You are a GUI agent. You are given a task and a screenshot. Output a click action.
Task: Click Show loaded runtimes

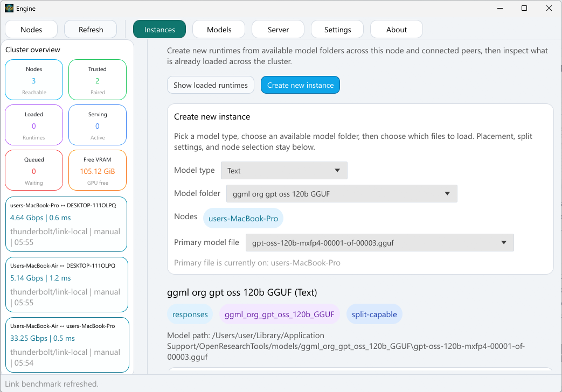[210, 85]
